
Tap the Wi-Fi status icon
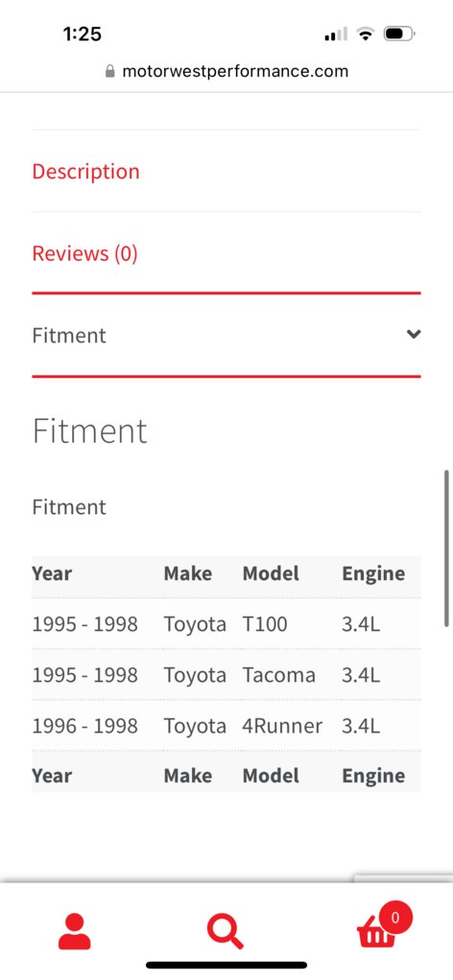pyautogui.click(x=366, y=34)
